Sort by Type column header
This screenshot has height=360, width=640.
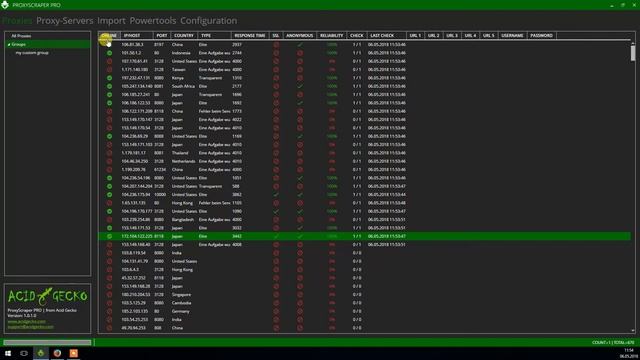[x=214, y=36]
